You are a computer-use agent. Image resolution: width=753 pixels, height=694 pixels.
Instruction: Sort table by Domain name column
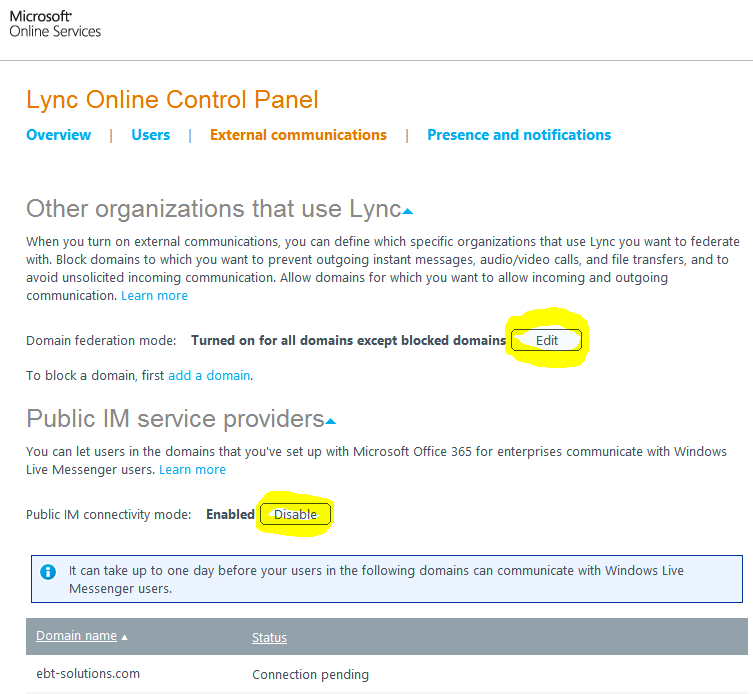pos(76,636)
